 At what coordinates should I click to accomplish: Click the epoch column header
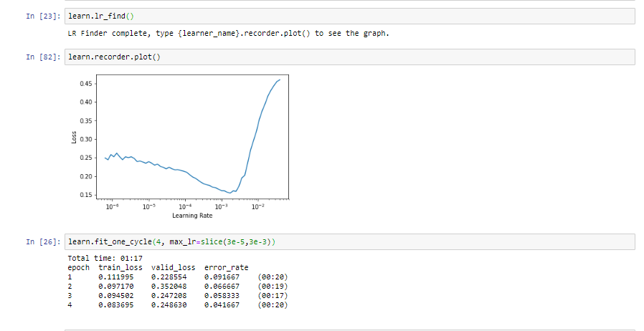tap(78, 267)
